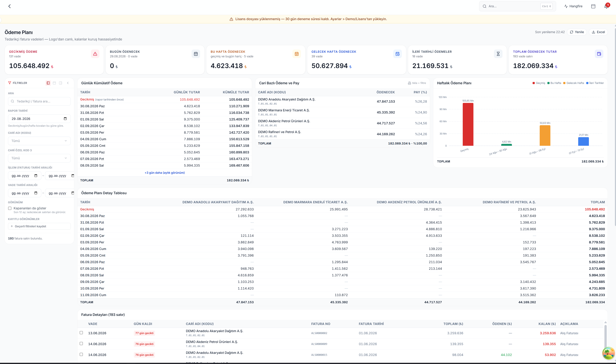Sort by Kalan (₺) column header
This screenshot has width=616, height=364.
click(x=547, y=324)
